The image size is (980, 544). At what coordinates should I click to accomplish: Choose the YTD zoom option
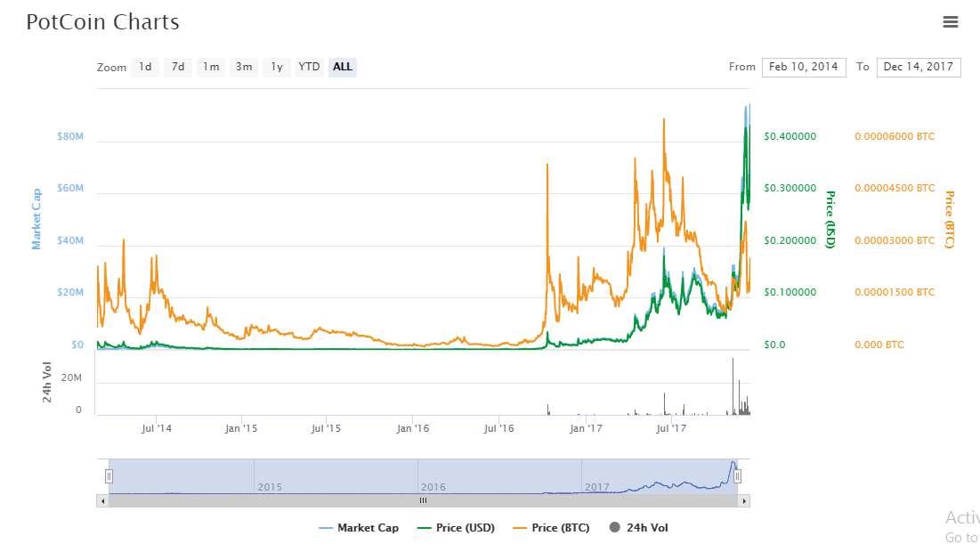pos(309,67)
